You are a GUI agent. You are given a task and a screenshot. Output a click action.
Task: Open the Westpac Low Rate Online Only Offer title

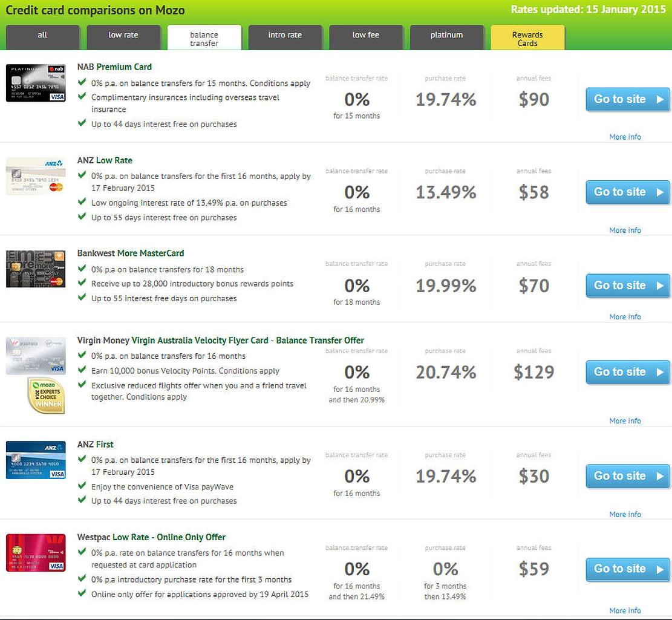pos(151,537)
